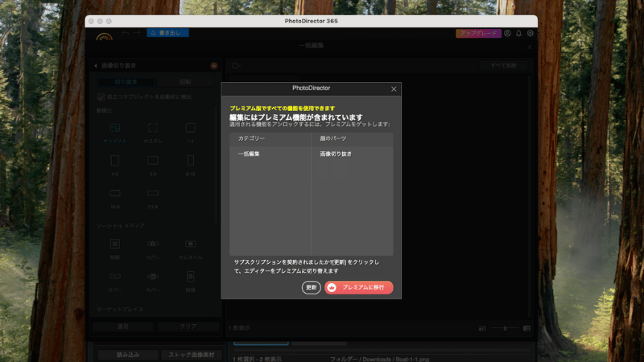Click the 読み込み import button

pyautogui.click(x=128, y=355)
